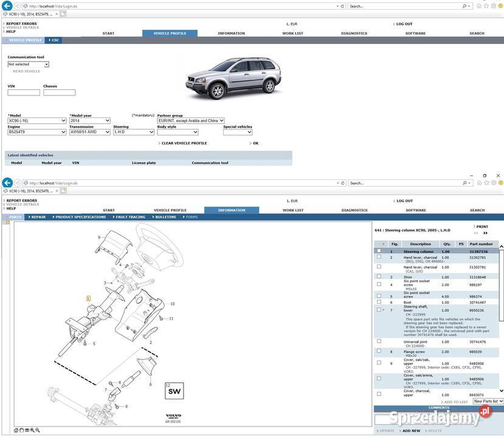Viewport: 504px width, 438px height.
Task: Click parts list scrollbar down arrow
Action: pyautogui.click(x=501, y=391)
